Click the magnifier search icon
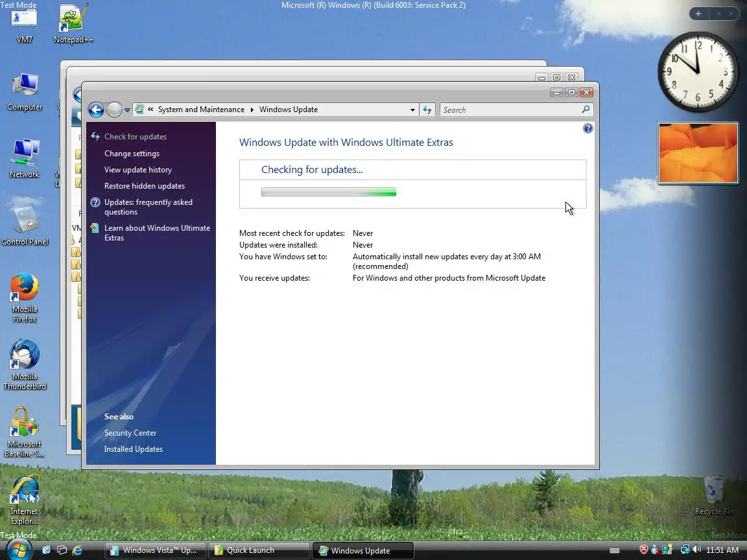Screen dimensions: 747x560 tap(586, 110)
